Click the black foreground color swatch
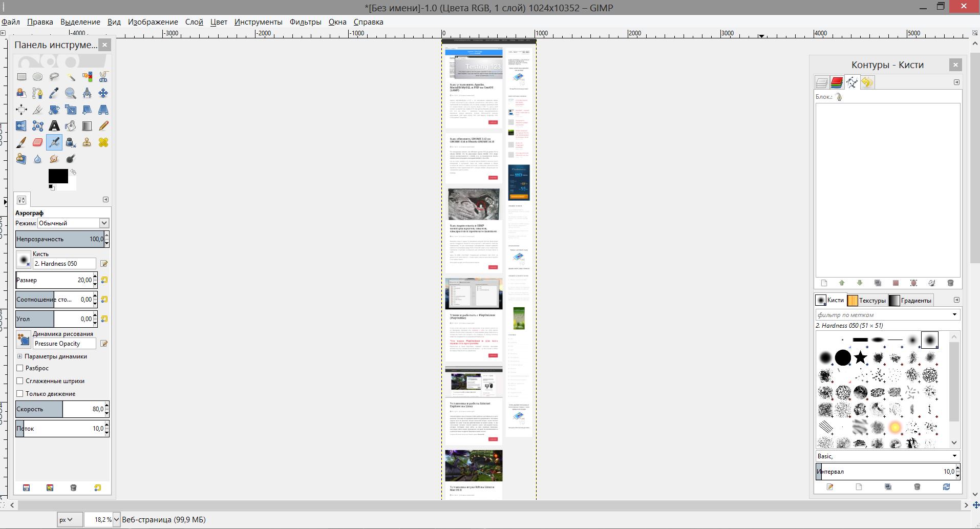Viewport: 980px width, 529px height. tap(58, 176)
